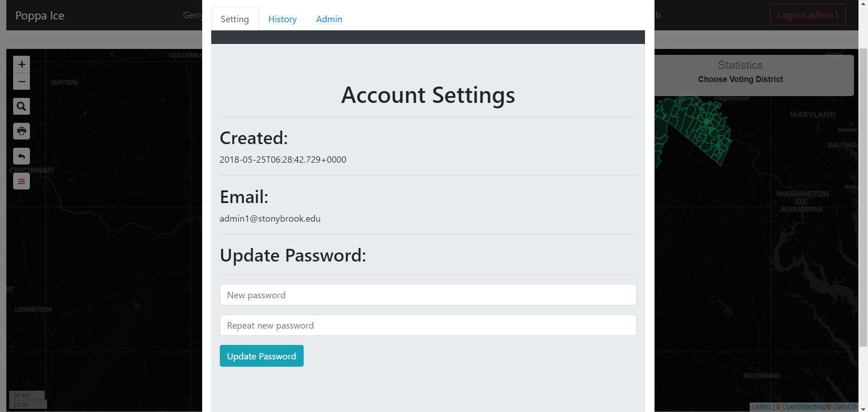
Task: Undo last map action arrow icon
Action: [21, 156]
